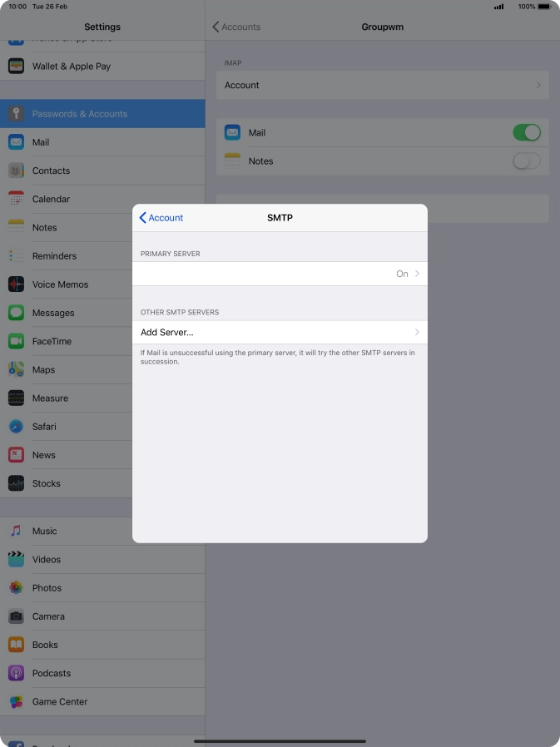560x747 pixels.
Task: Open the IMAP Account row
Action: point(382,86)
